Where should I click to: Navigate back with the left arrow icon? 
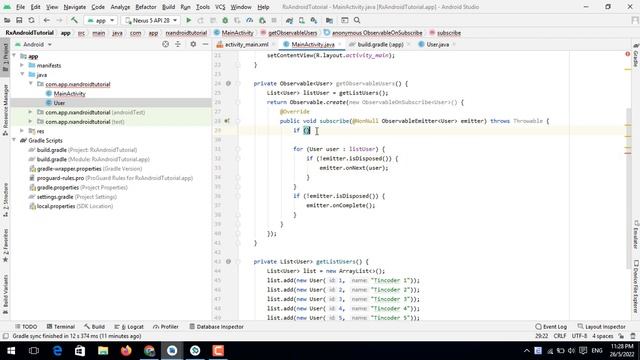[x=47, y=20]
